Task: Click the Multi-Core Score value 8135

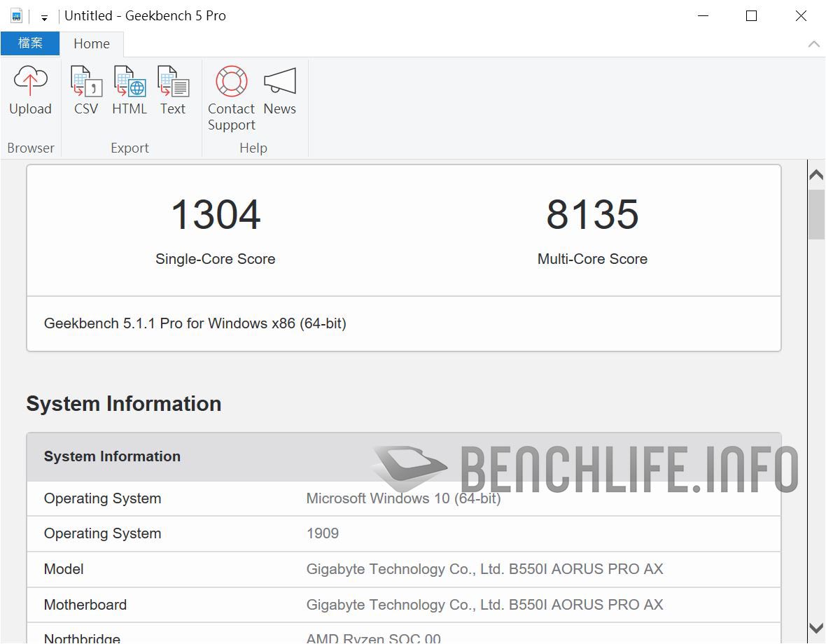Action: point(592,215)
